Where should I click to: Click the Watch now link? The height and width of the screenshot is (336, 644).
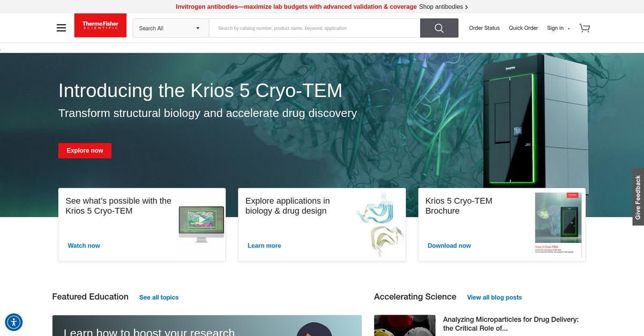point(84,245)
